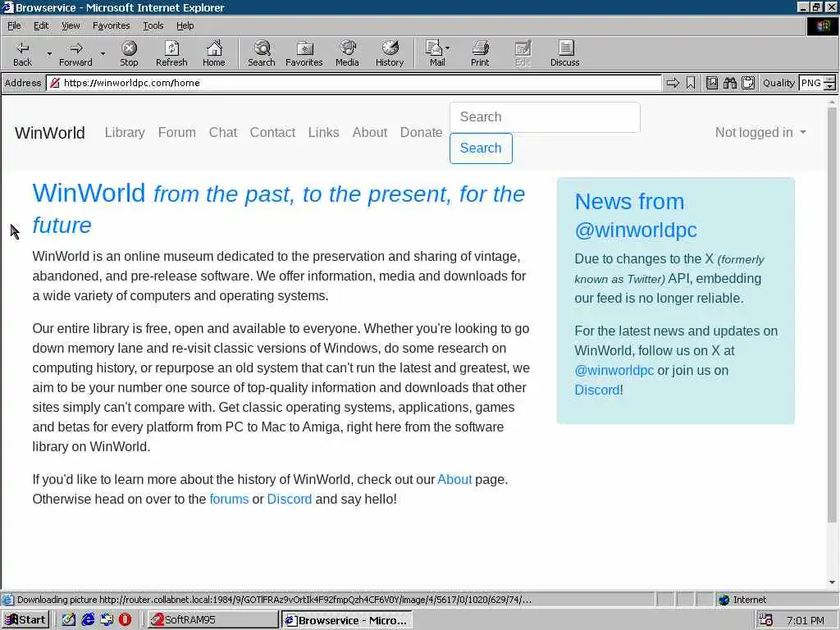840x630 pixels.
Task: Open the Back history dropdown arrow
Action: (x=49, y=53)
